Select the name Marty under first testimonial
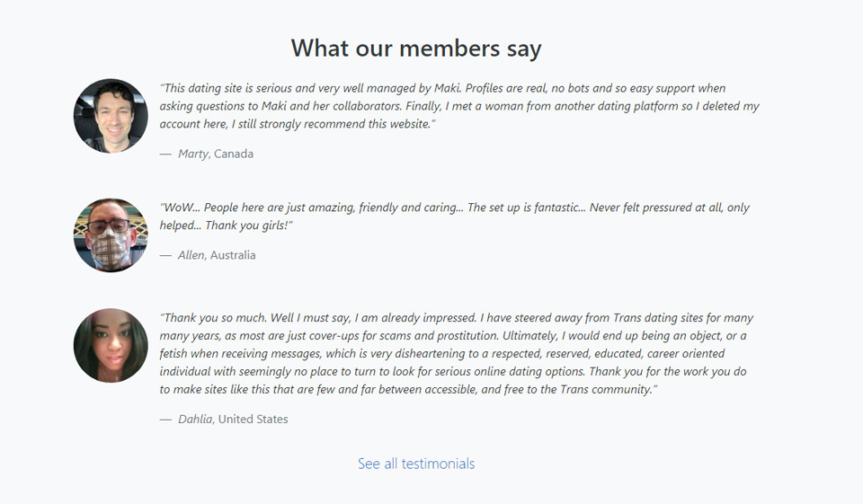This screenshot has height=504, width=863. click(193, 154)
